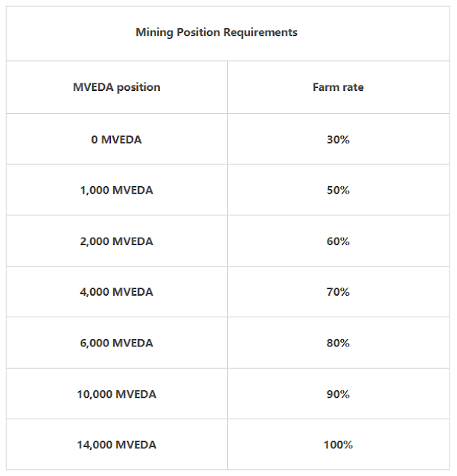Select the 70% farm rate value

click(338, 292)
